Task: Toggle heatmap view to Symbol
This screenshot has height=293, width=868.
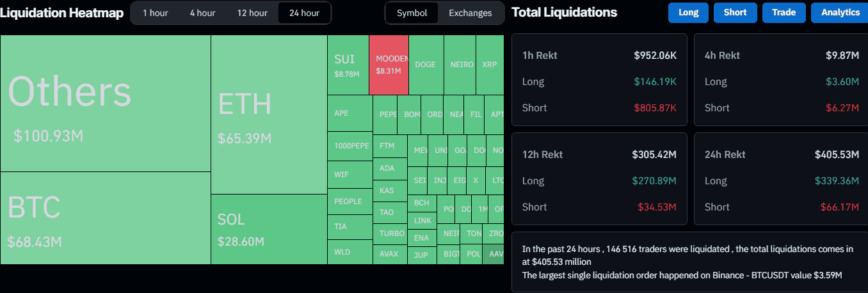Action: (412, 13)
